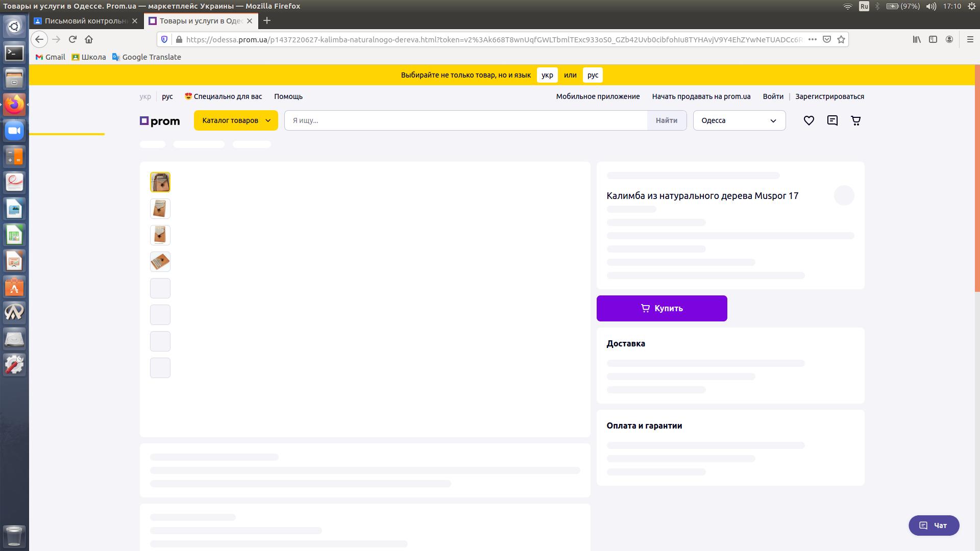Open messages icon next to cart

coord(832,121)
